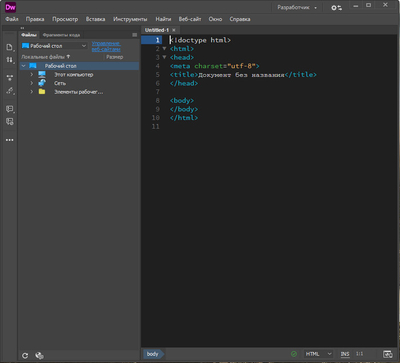This screenshot has height=363, width=400.
Task: Click the green no-errors status icon
Action: click(294, 354)
